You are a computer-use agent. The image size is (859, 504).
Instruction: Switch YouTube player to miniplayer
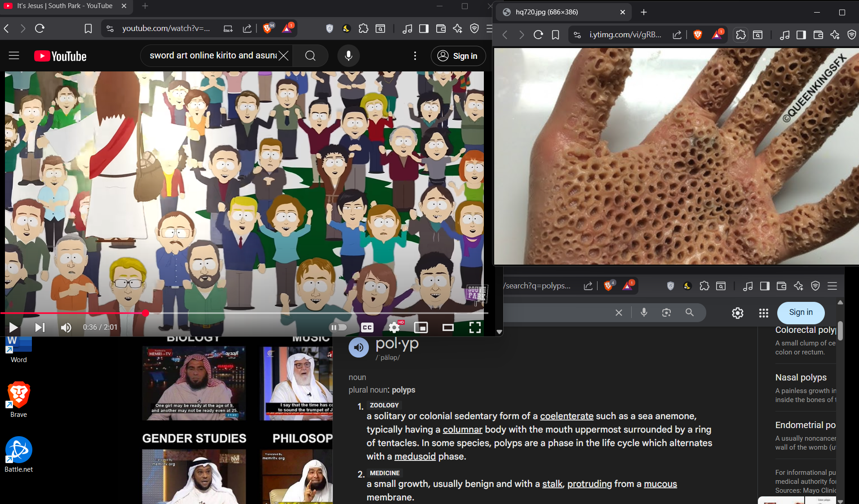[421, 327]
